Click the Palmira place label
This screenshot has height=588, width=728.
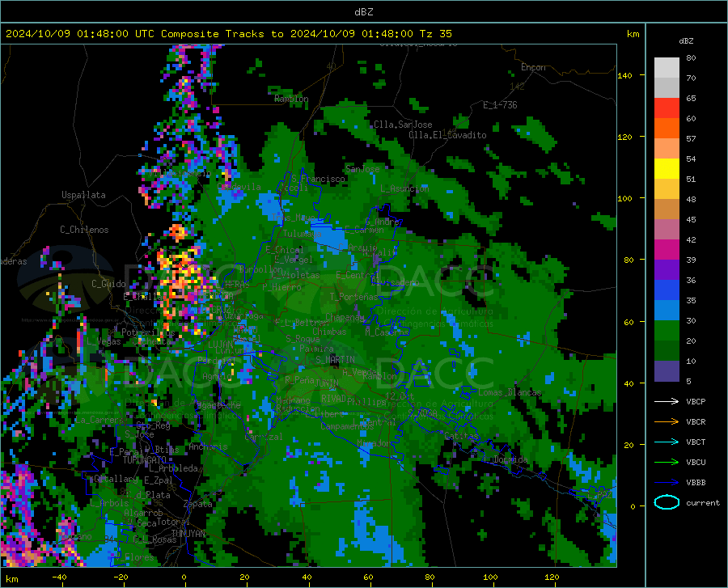pos(316,349)
